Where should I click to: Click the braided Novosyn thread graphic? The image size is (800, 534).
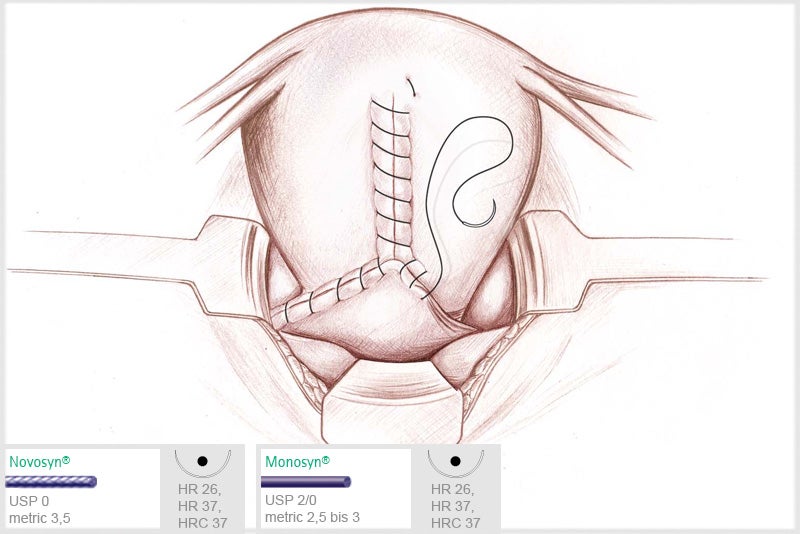tap(51, 481)
